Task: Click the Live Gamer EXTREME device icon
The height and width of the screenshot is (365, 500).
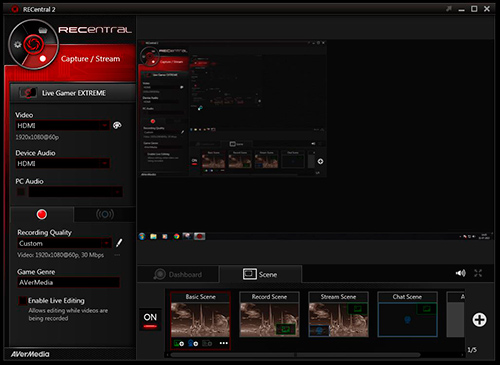Action: pyautogui.click(x=28, y=93)
